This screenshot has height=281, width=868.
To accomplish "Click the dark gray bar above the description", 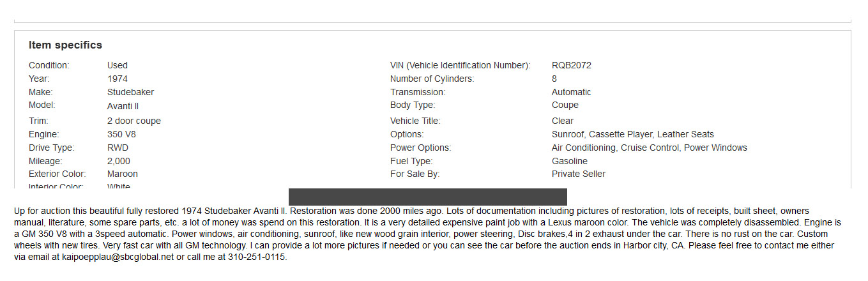I will 427,197.
